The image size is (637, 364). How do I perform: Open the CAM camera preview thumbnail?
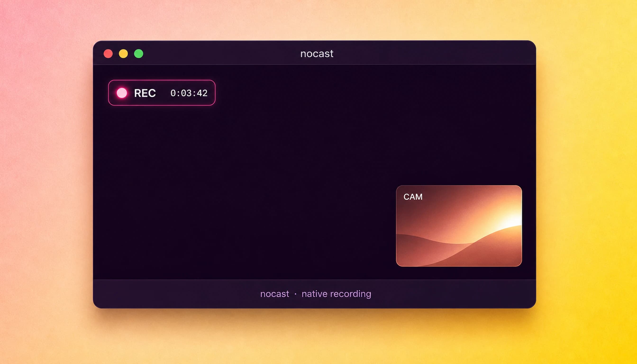click(x=459, y=226)
